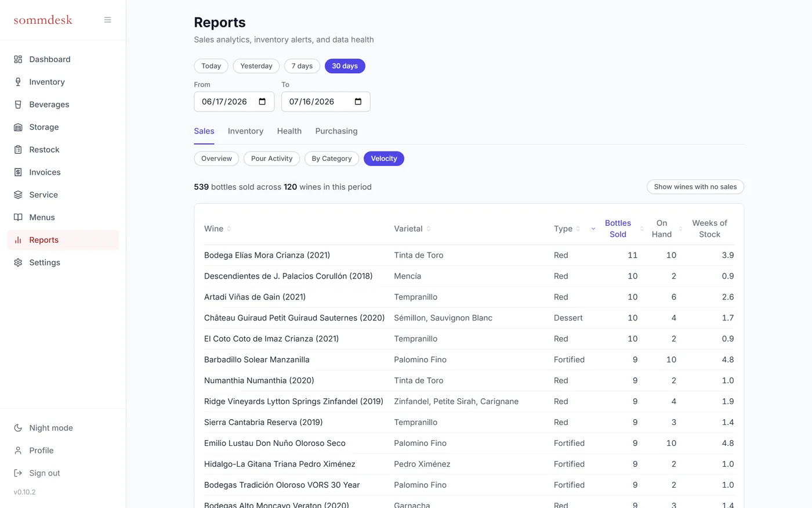Viewport: 812px width, 508px height.
Task: Switch to By Category sub-view
Action: pos(332,158)
